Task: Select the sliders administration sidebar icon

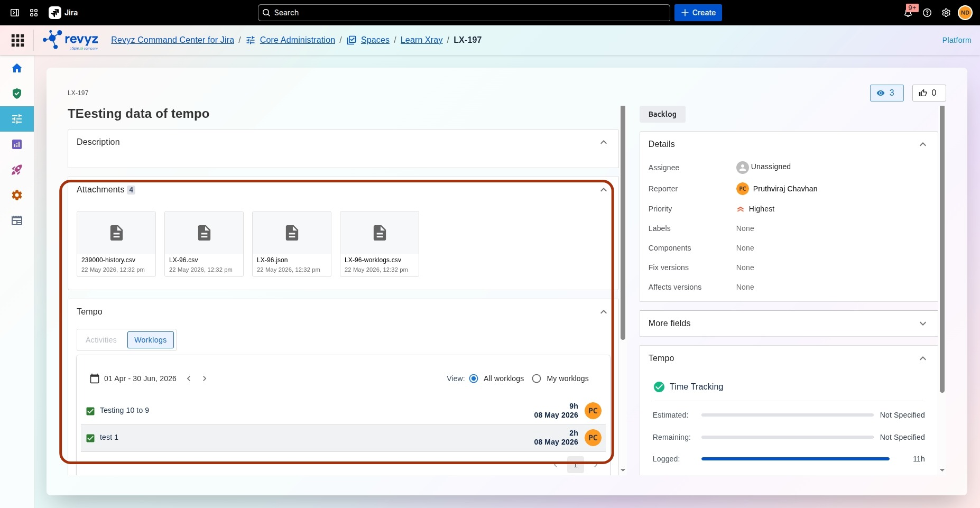Action: click(17, 119)
